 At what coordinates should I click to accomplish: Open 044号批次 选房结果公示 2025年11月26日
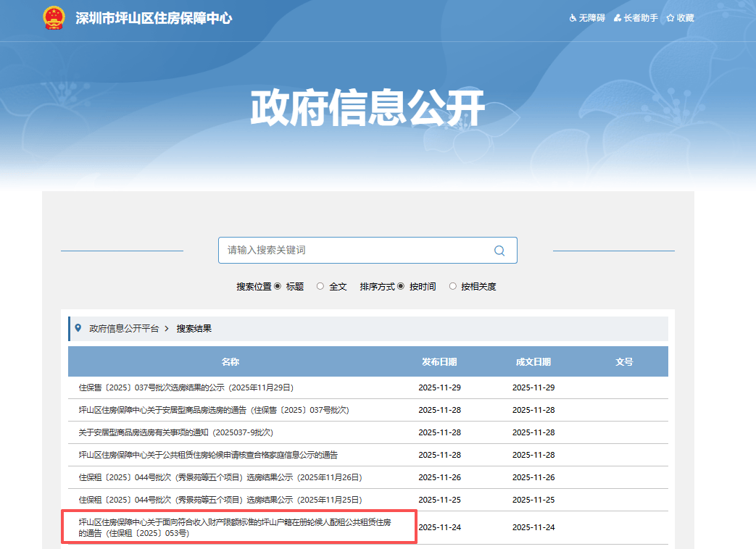click(x=220, y=477)
